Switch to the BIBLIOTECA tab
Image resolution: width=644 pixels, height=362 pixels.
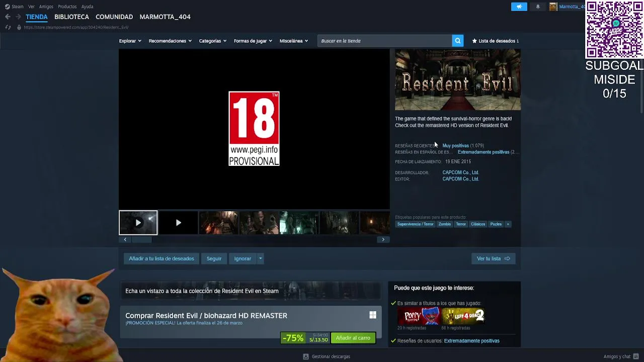tap(71, 17)
